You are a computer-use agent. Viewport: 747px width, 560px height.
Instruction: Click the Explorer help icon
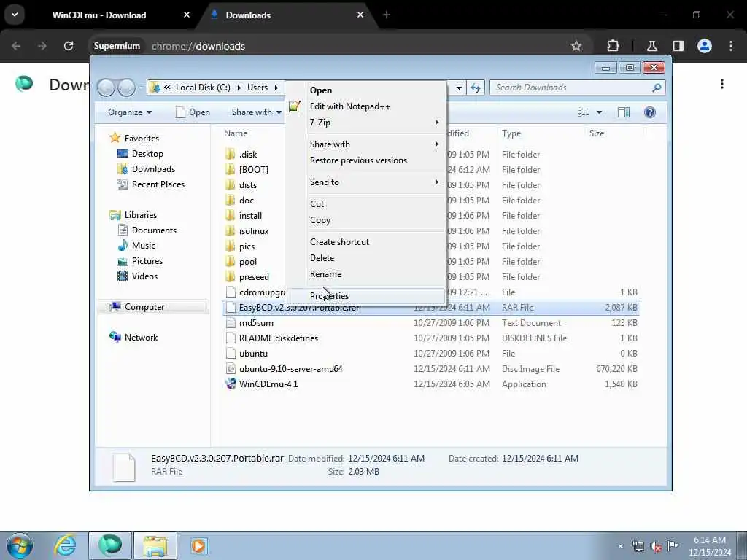coord(650,112)
